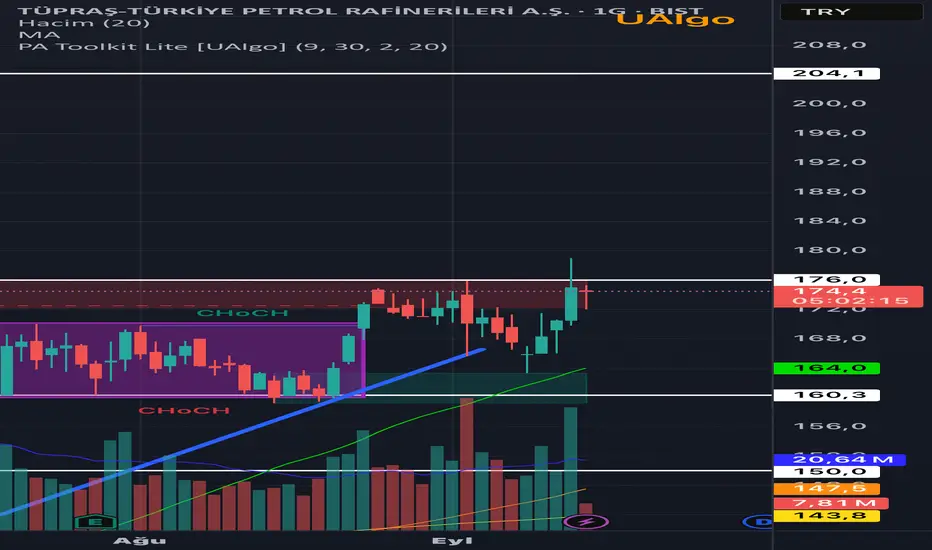
Task: Click the 160,3 price label
Action: [827, 395]
